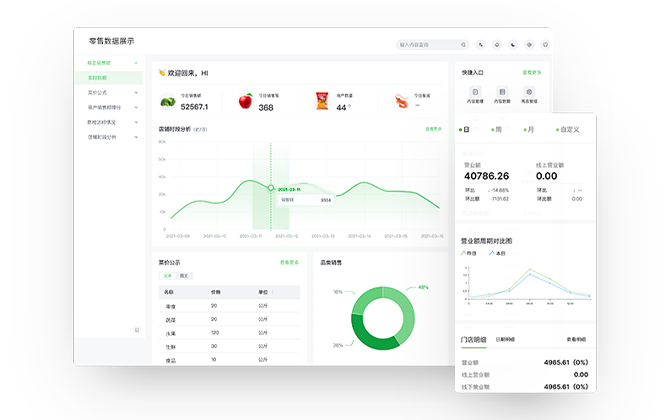This screenshot has width=670, height=420.
Task: Click the first header icon beside search
Action: (479, 45)
